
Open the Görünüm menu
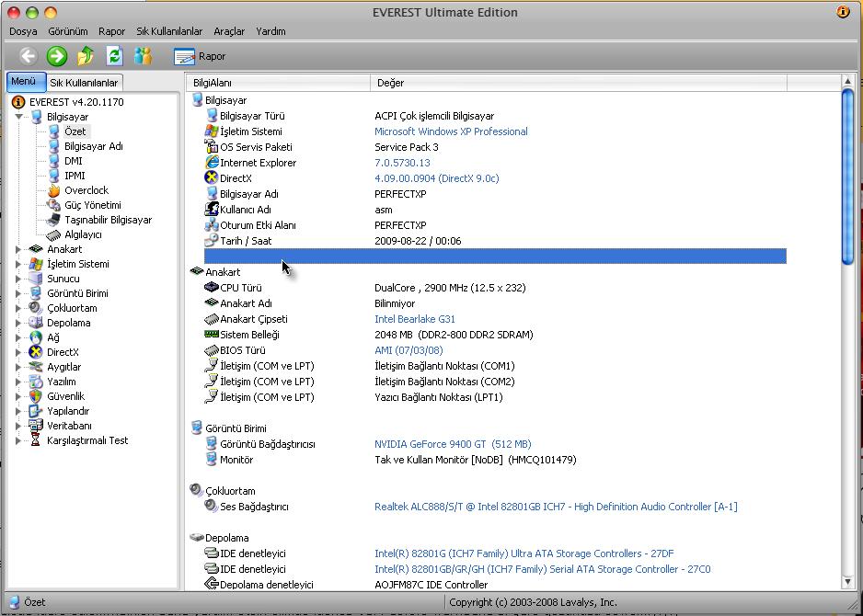click(x=68, y=31)
